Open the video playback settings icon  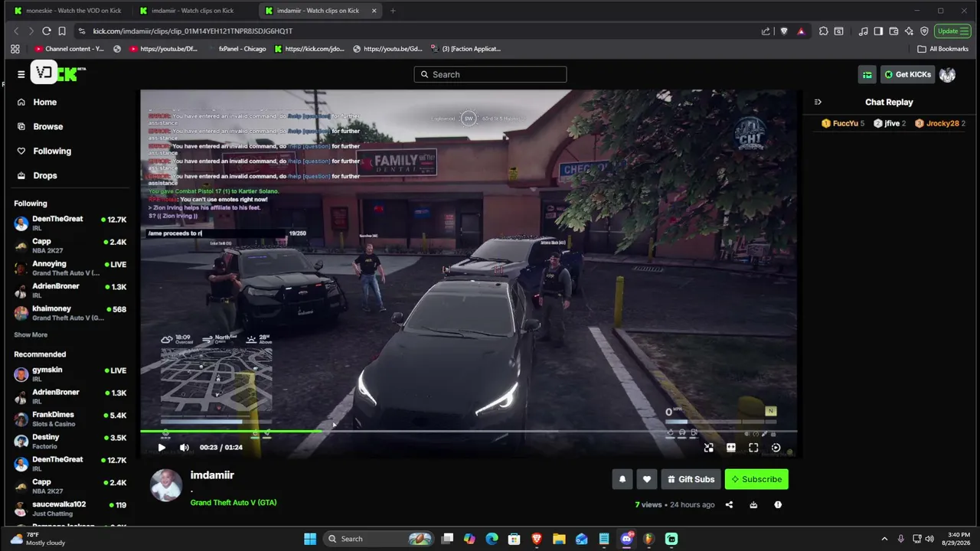coord(776,448)
